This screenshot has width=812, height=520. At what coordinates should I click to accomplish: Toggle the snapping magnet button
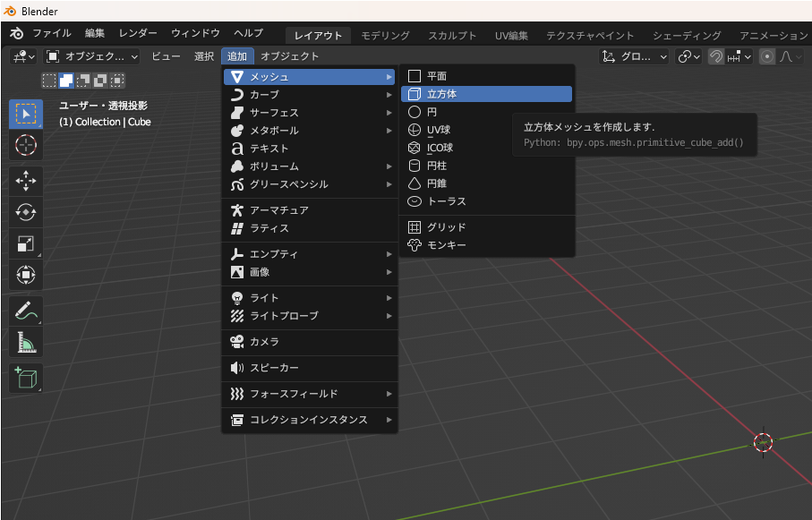pos(716,56)
